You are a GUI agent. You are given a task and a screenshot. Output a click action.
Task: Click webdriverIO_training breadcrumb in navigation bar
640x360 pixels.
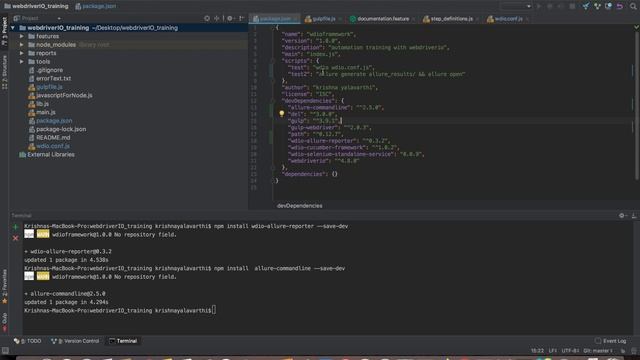pos(36,6)
